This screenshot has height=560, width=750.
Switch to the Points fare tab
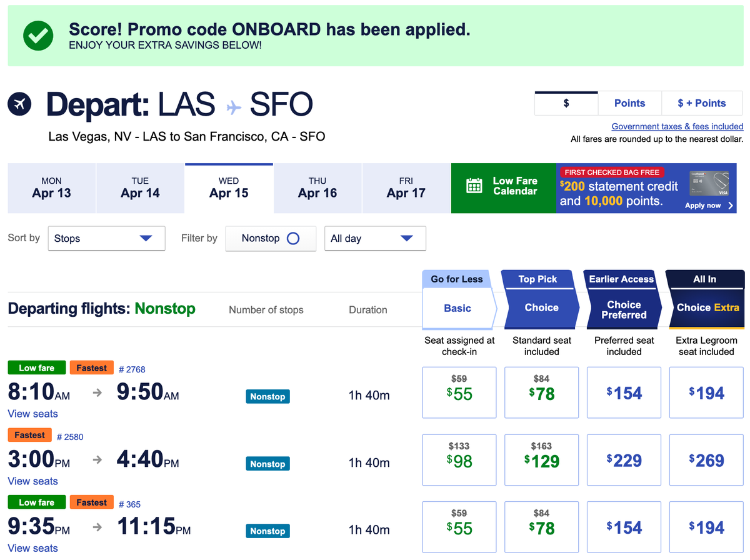[x=629, y=102]
